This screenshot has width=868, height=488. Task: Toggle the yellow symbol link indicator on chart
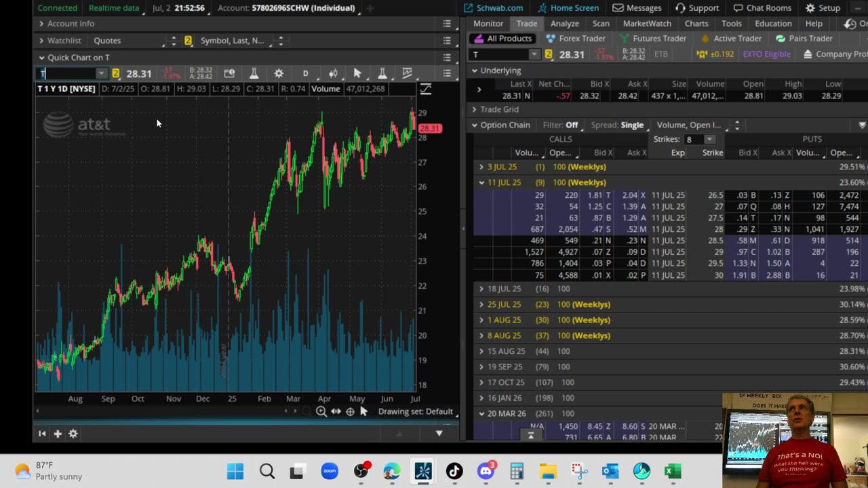115,73
